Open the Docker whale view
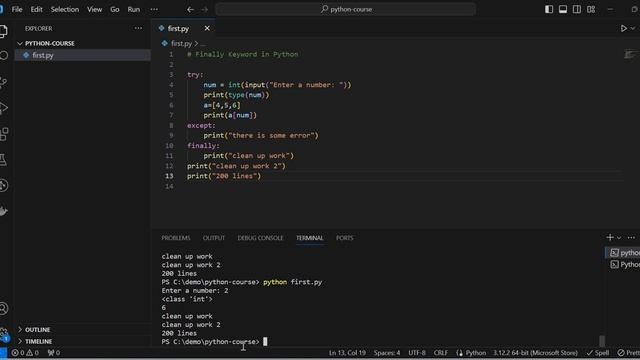This screenshot has height=360, width=640. click(4, 211)
